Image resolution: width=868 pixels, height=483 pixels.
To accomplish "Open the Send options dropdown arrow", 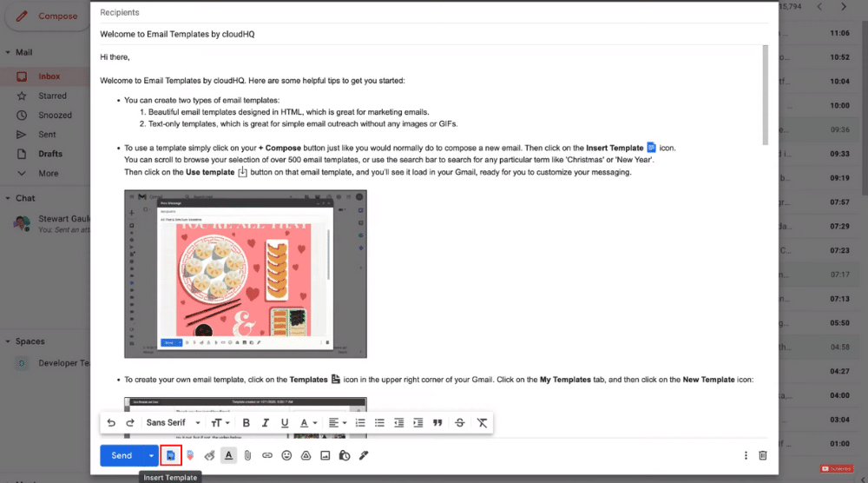I will (x=151, y=455).
